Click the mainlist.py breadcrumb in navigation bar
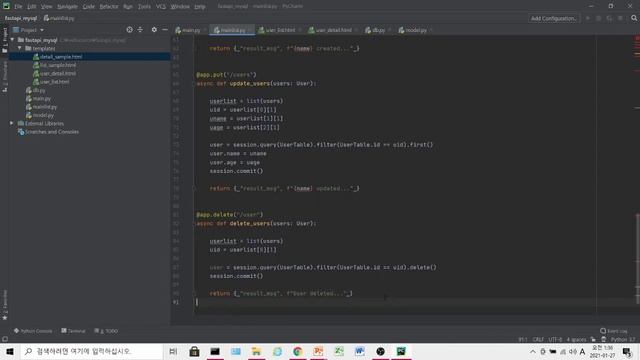The image size is (640, 360). click(59, 18)
